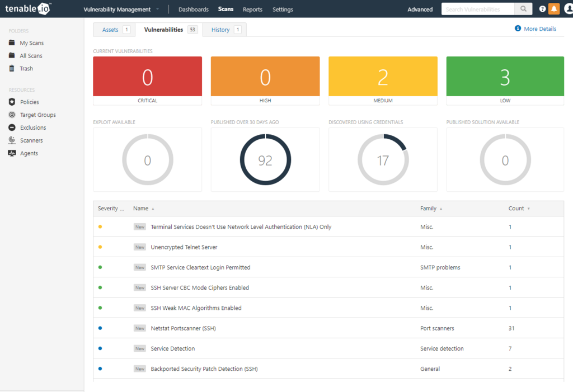
Task: Sort the table by Count column
Action: click(x=519, y=208)
